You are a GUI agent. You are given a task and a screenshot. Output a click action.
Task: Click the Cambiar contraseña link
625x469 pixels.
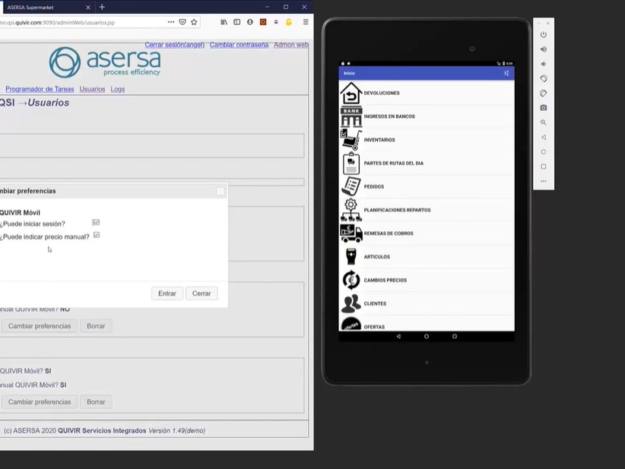click(240, 45)
